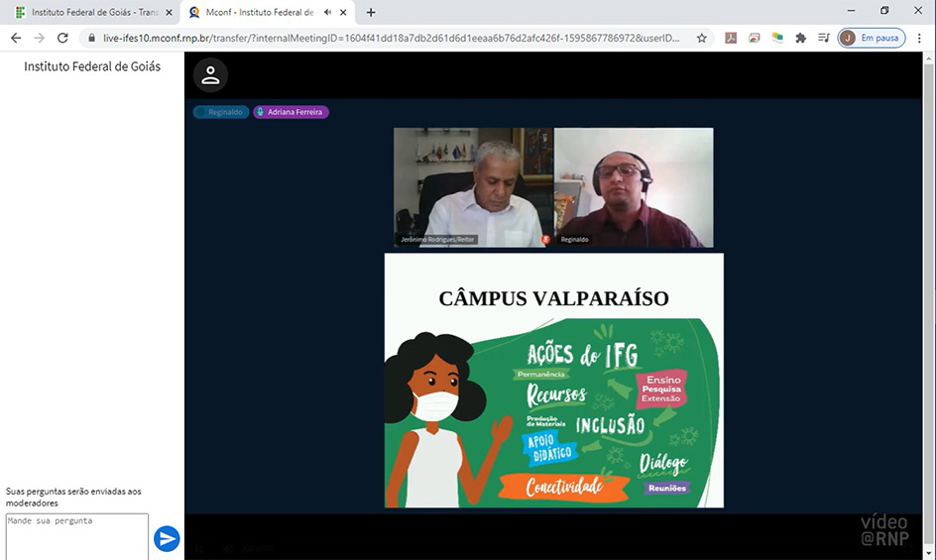The width and height of the screenshot is (936, 560).
Task: Open the Chrome extensions puzzle icon
Action: [801, 38]
